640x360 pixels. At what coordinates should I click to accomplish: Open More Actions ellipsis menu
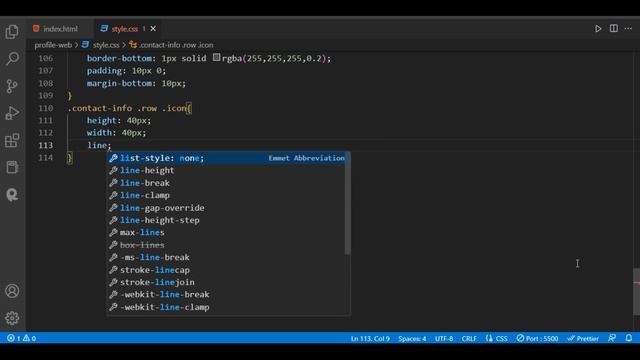[x=628, y=29]
